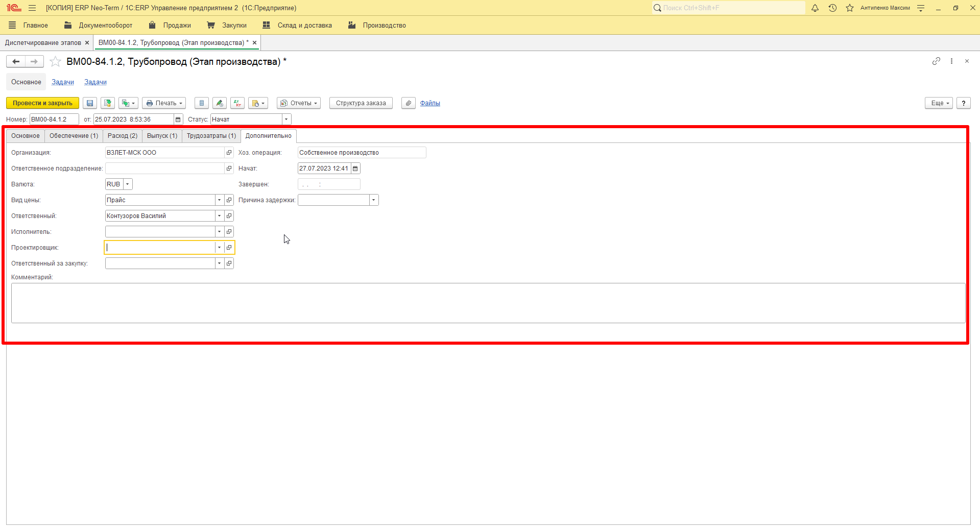Add this form to favorites star
Viewport: 980px width, 529px height.
pos(56,62)
